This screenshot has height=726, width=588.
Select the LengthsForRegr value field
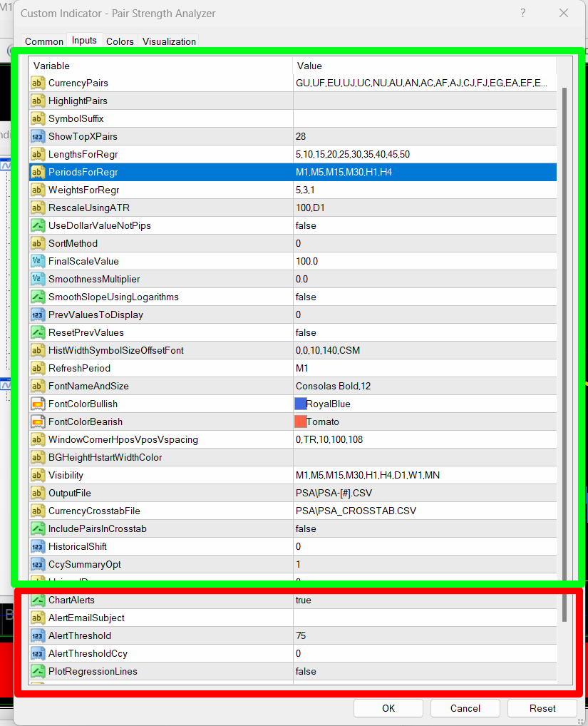click(425, 154)
